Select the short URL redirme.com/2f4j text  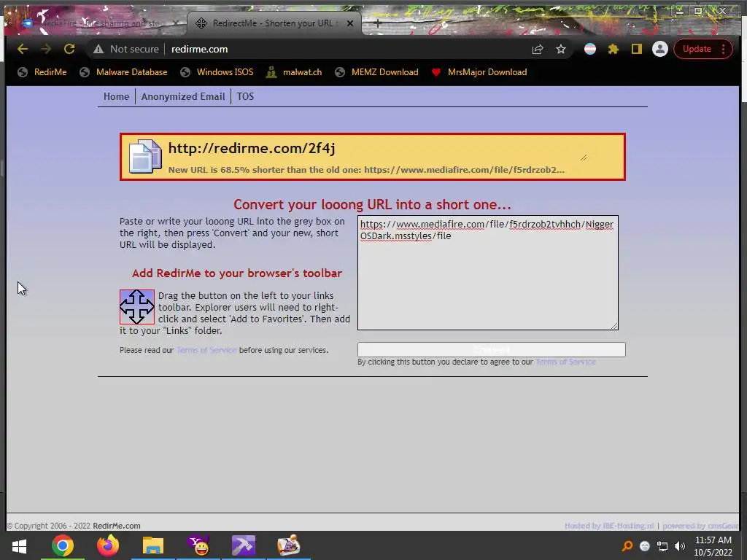pos(252,148)
